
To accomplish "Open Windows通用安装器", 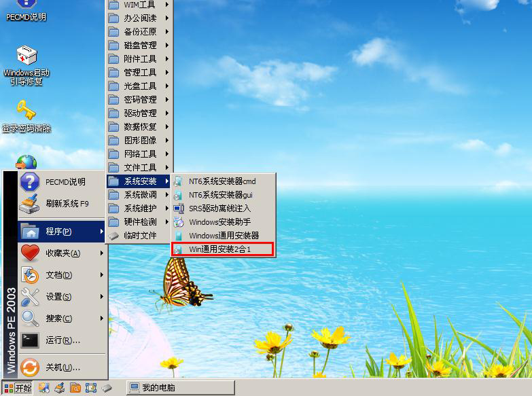I will [223, 236].
